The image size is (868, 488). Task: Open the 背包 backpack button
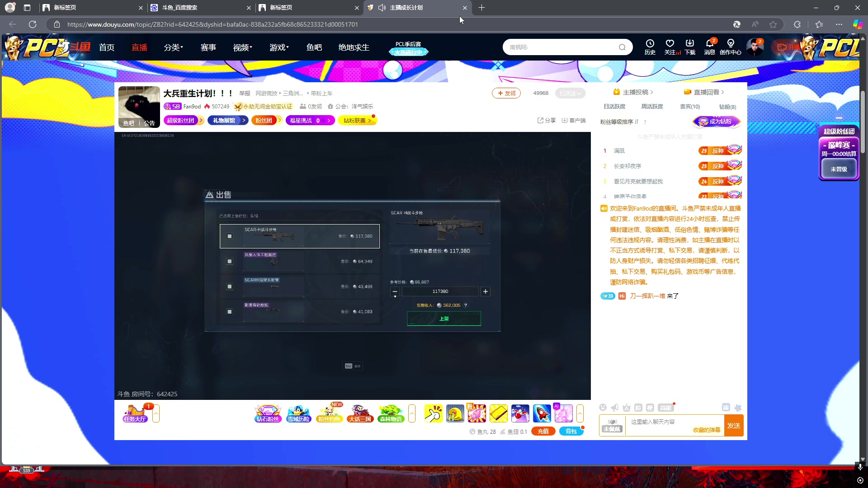(571, 432)
